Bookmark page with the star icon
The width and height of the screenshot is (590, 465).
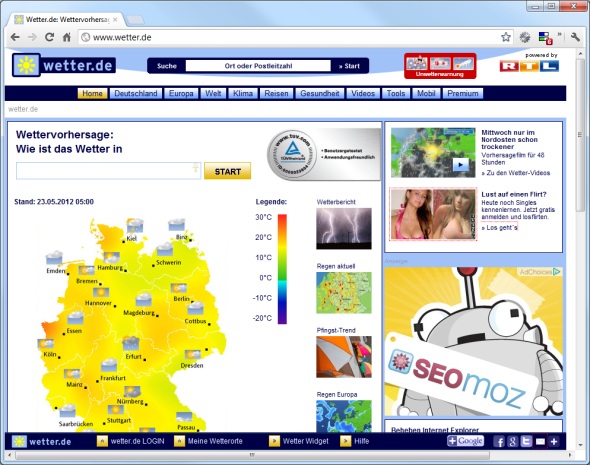coord(506,37)
